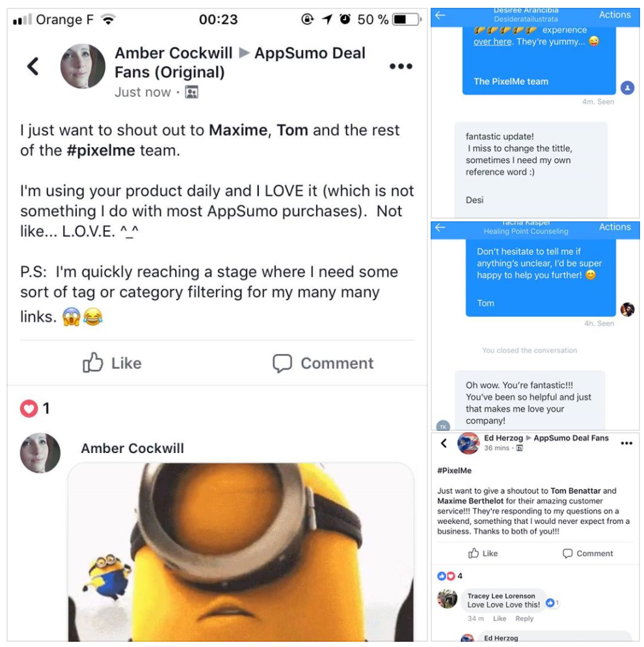Go back from Healing Point Counseling conversation
This screenshot has height=647, width=644.
coord(440,227)
